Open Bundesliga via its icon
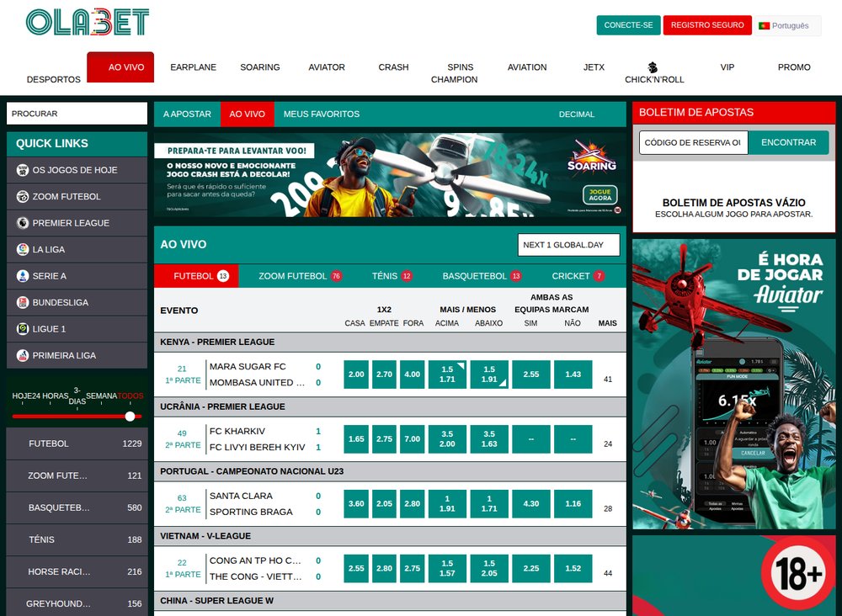 tap(23, 302)
